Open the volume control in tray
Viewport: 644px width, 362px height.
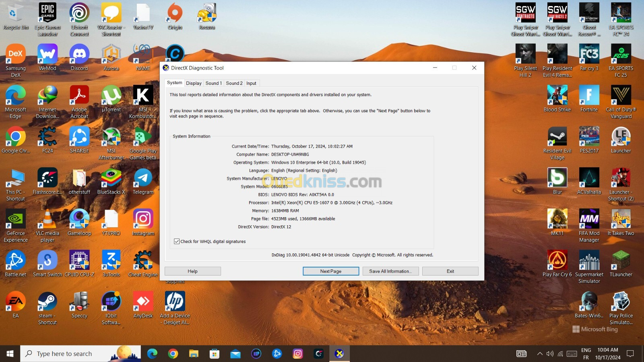pyautogui.click(x=550, y=354)
